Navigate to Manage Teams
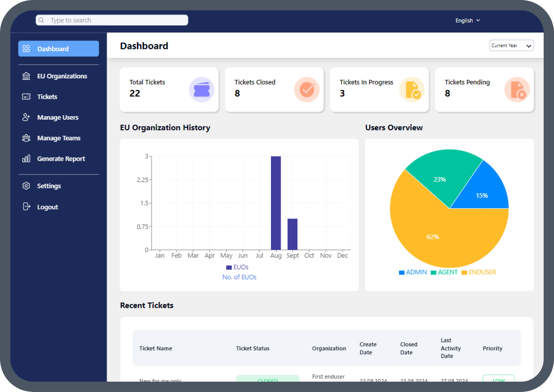This screenshot has width=554, height=392. 58,138
